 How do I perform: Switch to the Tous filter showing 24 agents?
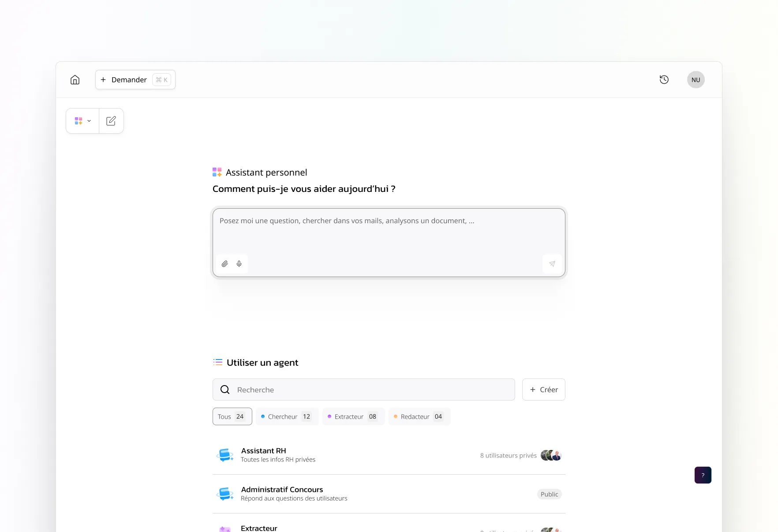232,416
